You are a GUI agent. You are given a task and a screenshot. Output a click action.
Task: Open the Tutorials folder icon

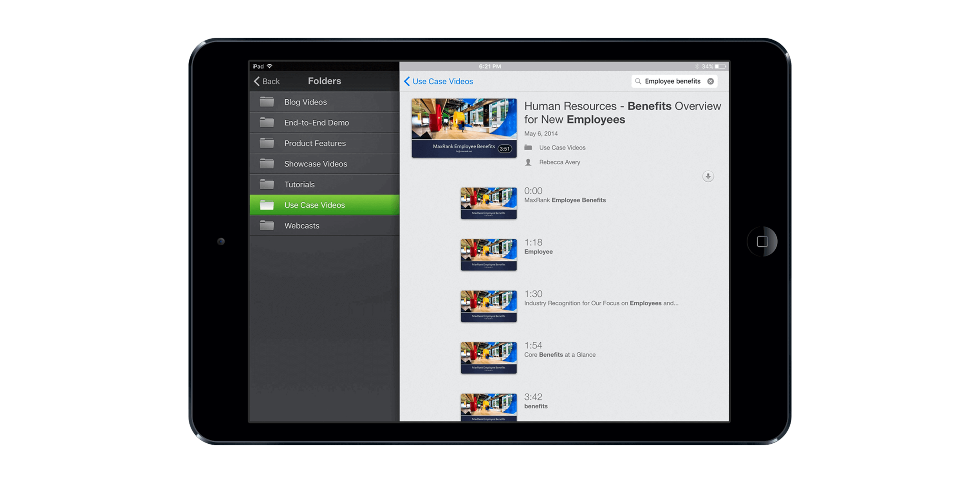click(267, 184)
